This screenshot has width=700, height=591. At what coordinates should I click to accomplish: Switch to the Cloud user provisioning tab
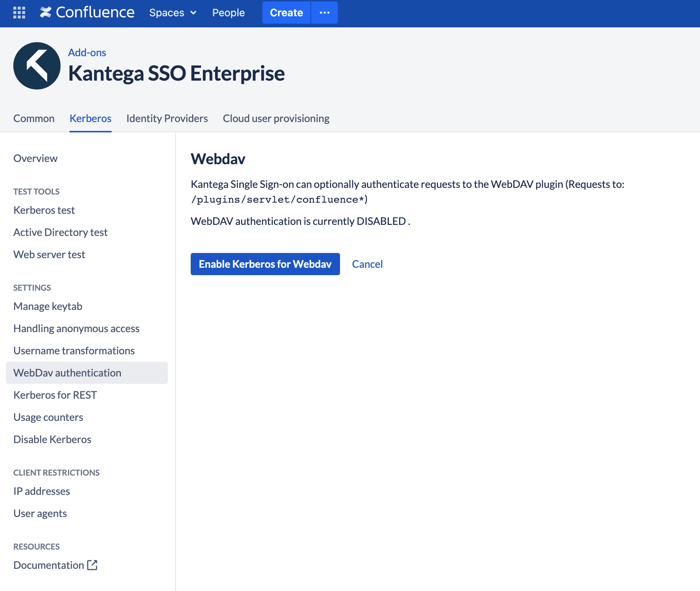tap(276, 118)
